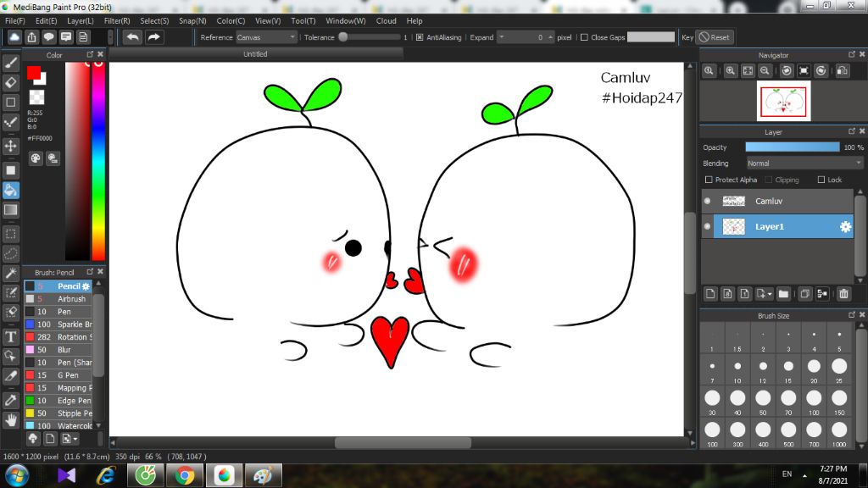Viewport: 868px width, 488px height.
Task: Open Google Chrome from taskbar
Action: click(x=185, y=476)
